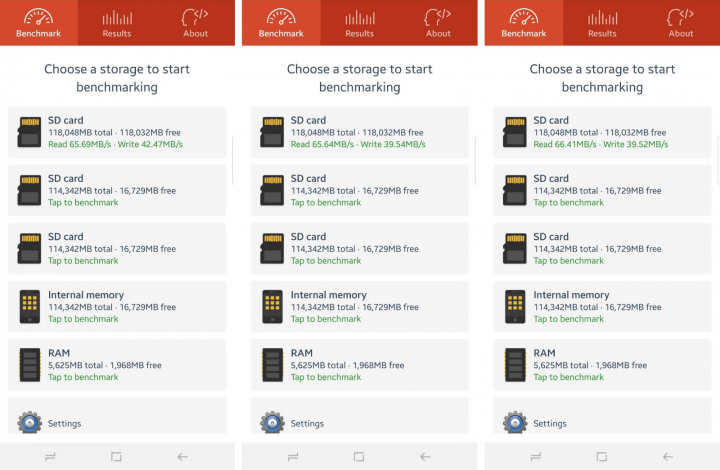Screen dimensions: 720x470
Task: Tap SD card showing Read 65.64MB/s
Action: click(x=360, y=132)
